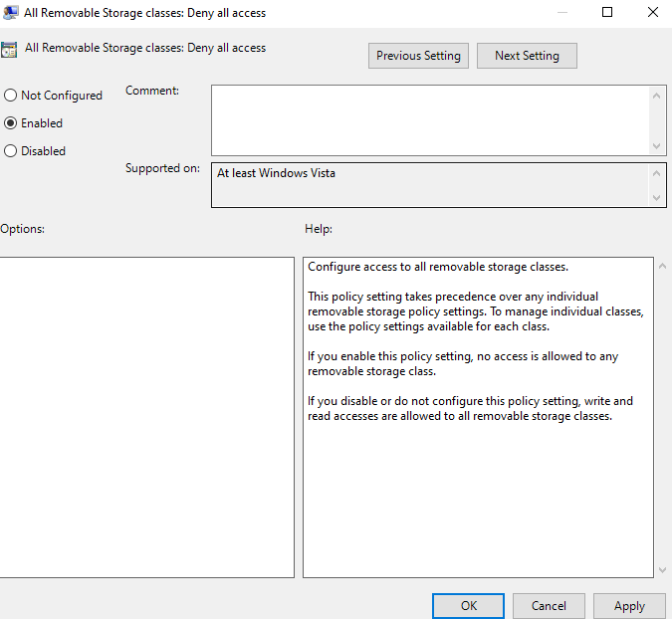Click the 'This policy setting takes precedence' paragraph
This screenshot has width=672, height=619.
pos(476,311)
